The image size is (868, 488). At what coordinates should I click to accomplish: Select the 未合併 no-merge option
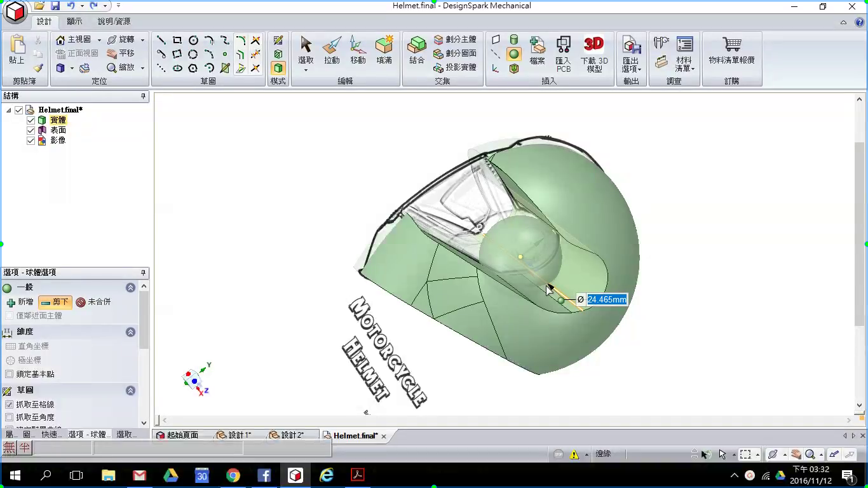[x=93, y=302]
